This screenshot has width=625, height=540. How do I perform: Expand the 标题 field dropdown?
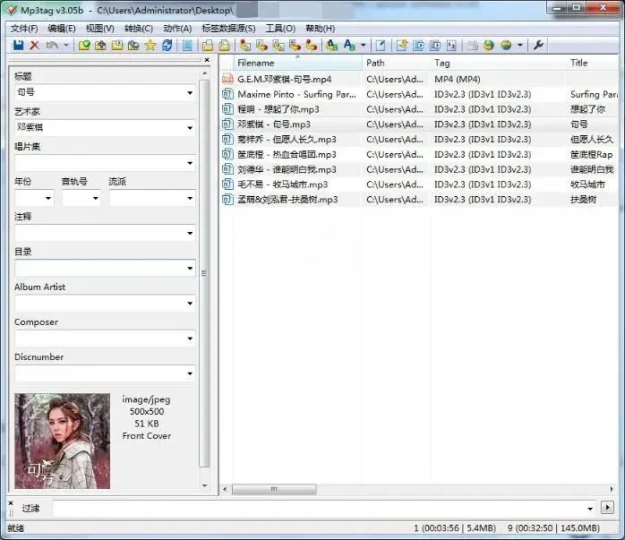[x=190, y=93]
